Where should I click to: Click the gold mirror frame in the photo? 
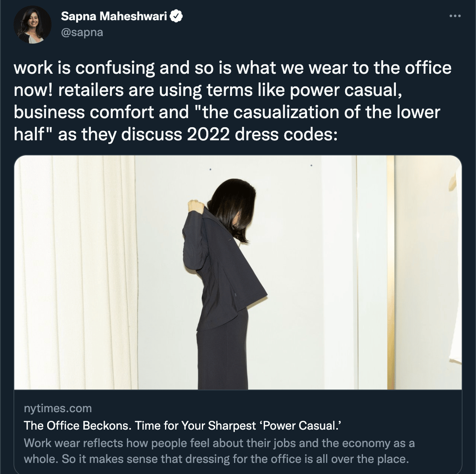[x=391, y=272]
